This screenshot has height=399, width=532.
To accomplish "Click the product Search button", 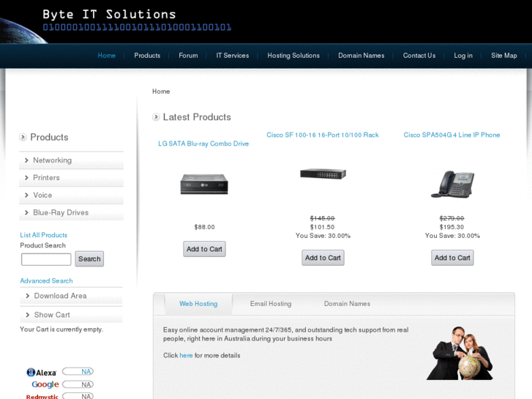I will pos(89,259).
